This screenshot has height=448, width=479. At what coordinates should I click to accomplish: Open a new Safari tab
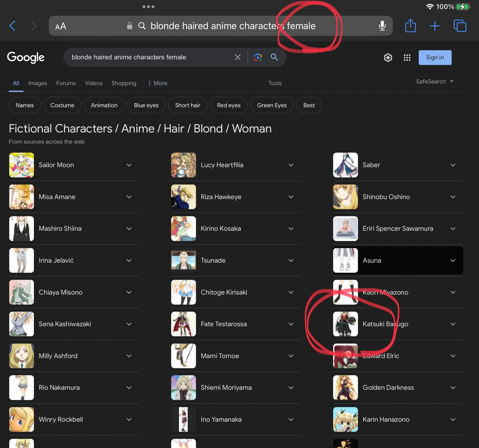pyautogui.click(x=435, y=26)
